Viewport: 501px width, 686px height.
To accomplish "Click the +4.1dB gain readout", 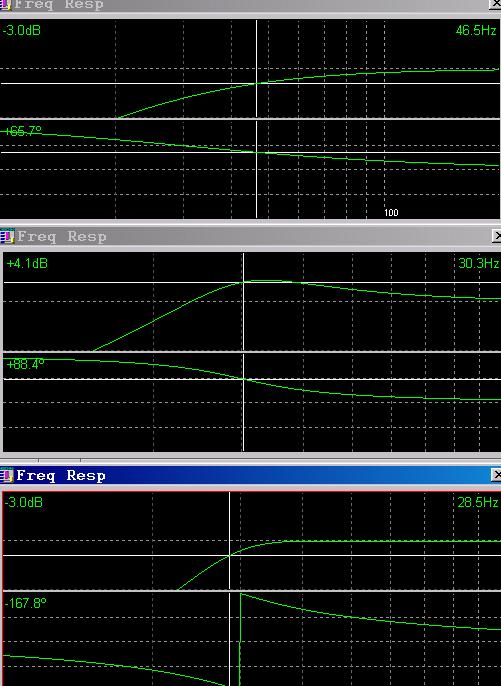I will point(27,263).
